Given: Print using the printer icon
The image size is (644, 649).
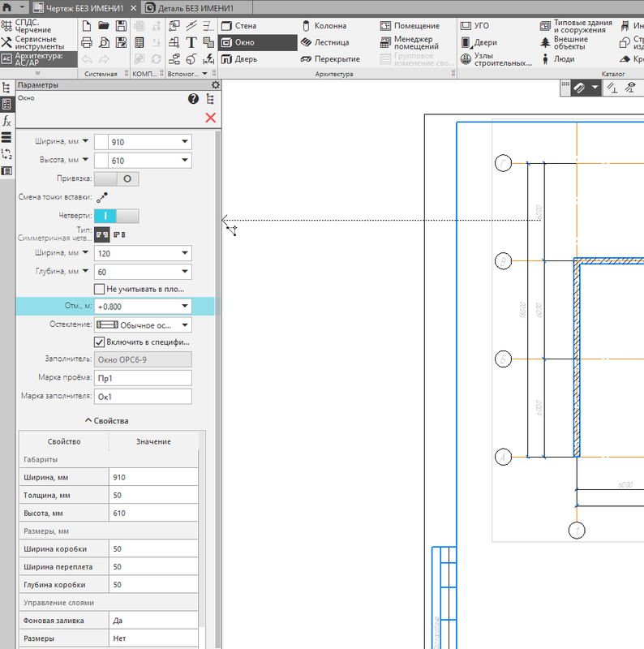Looking at the screenshot, I should click(x=87, y=43).
